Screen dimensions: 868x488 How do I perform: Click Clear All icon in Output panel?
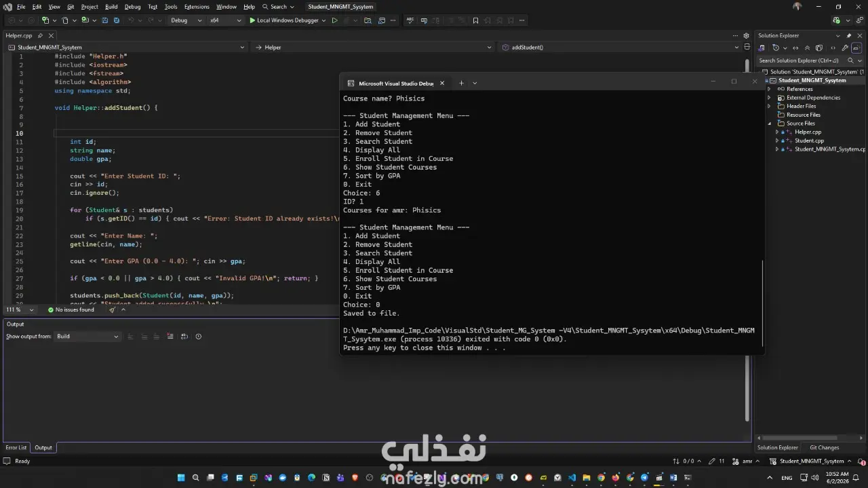(x=170, y=337)
